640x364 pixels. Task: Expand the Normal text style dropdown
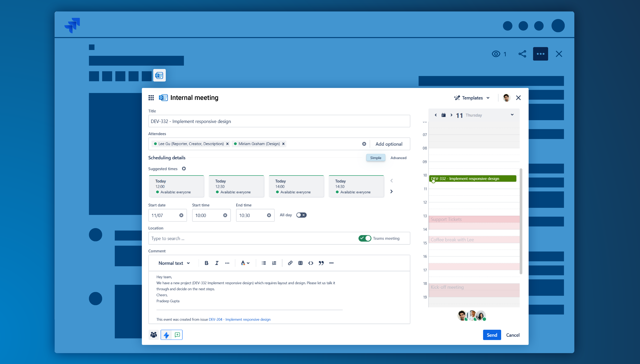click(174, 263)
